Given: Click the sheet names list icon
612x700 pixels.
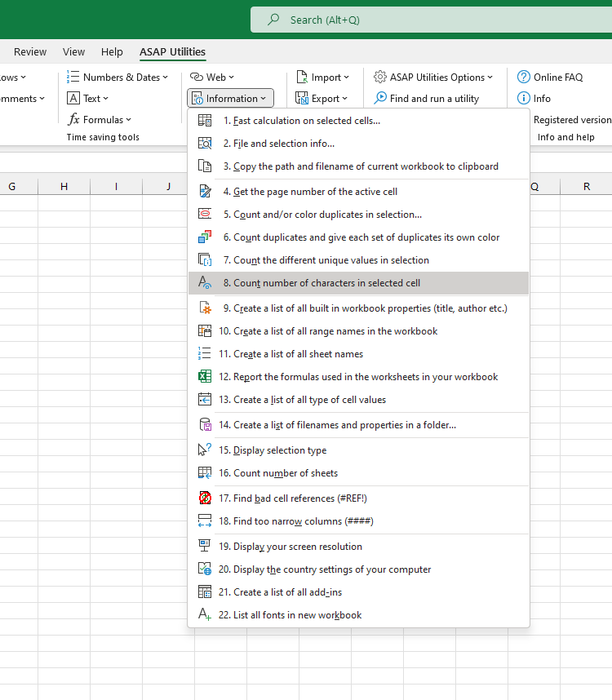Looking at the screenshot, I should click(205, 353).
